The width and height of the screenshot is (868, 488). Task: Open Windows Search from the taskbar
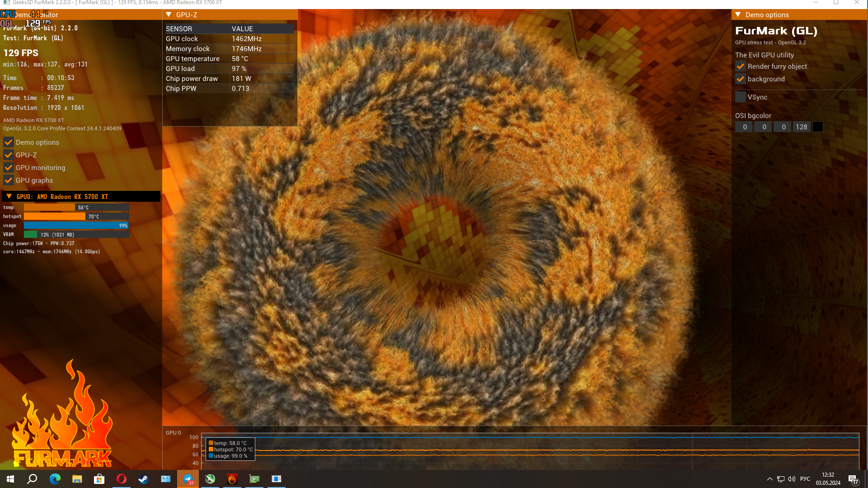pos(32,479)
